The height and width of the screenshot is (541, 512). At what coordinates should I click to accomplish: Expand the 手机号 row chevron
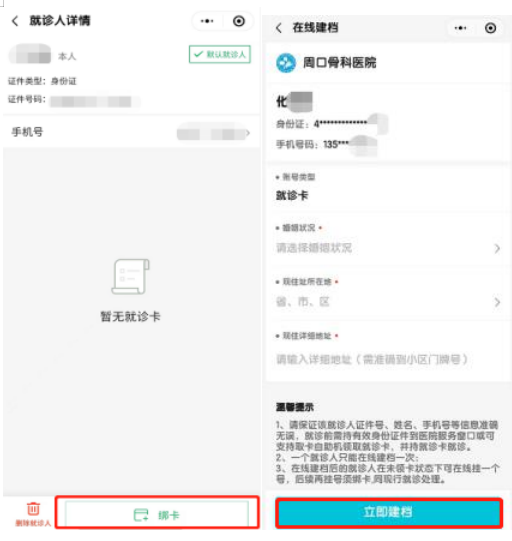[247, 133]
